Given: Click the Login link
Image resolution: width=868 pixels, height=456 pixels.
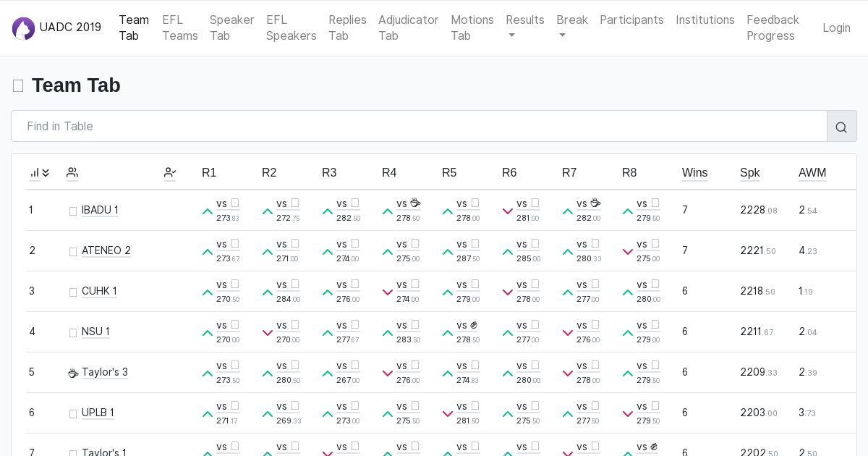Looking at the screenshot, I should pyautogui.click(x=836, y=28).
